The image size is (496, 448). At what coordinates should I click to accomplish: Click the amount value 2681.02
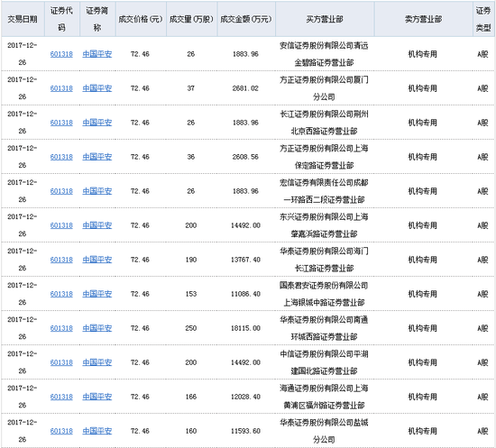(x=245, y=88)
